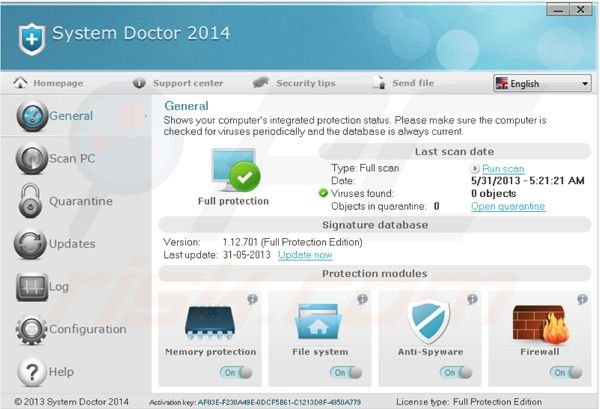The width and height of the screenshot is (600, 409).
Task: Open info for Memory protection module
Action: (x=252, y=299)
